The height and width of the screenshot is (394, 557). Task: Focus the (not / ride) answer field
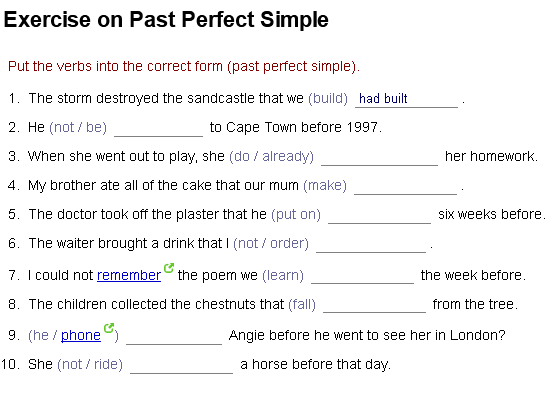(x=182, y=365)
